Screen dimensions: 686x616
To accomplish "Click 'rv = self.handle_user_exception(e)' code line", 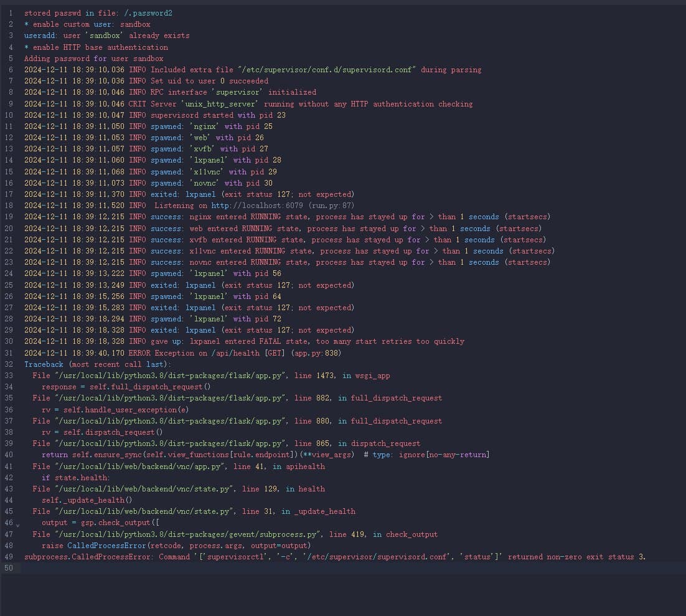I will 115,410.
